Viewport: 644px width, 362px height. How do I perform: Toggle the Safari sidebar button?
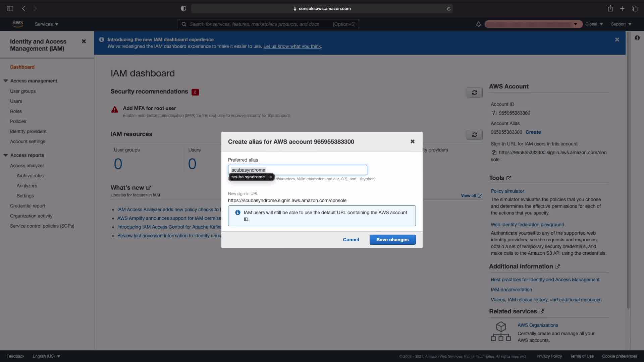pos(10,9)
